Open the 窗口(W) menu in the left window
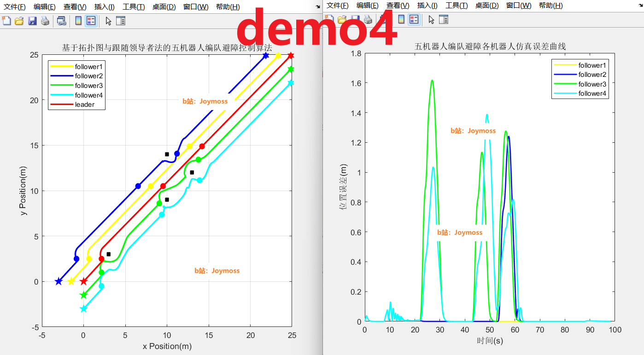 [196, 7]
